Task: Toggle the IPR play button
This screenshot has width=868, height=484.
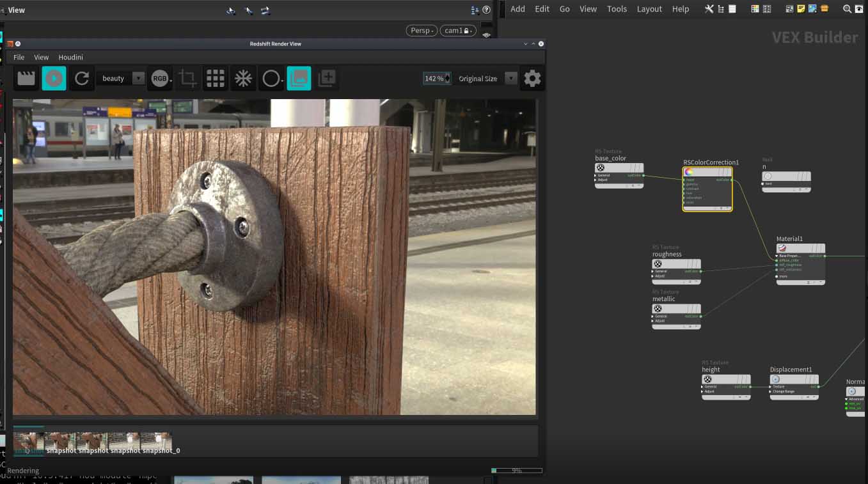Action: [54, 79]
